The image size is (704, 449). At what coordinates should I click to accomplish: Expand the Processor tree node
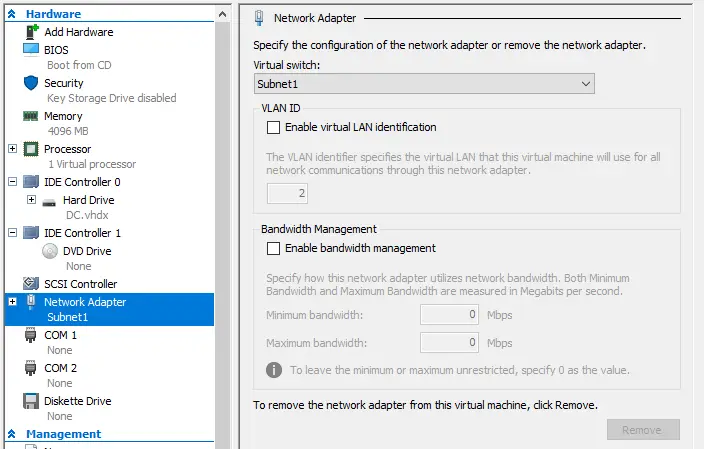click(13, 149)
